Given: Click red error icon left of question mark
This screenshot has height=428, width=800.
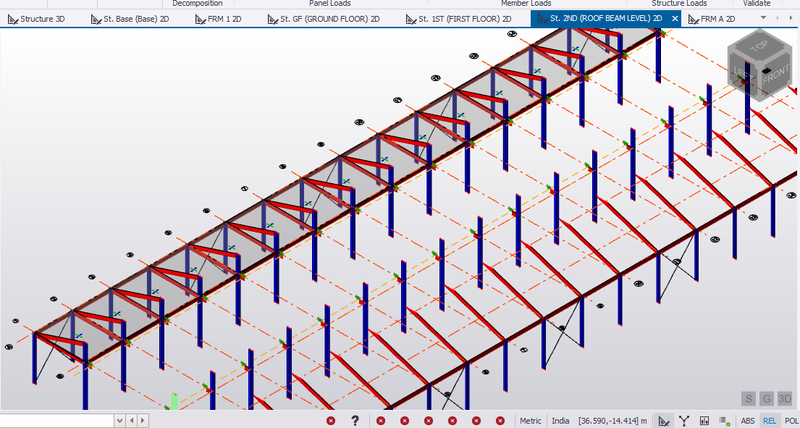Looking at the screenshot, I should click(x=331, y=421).
